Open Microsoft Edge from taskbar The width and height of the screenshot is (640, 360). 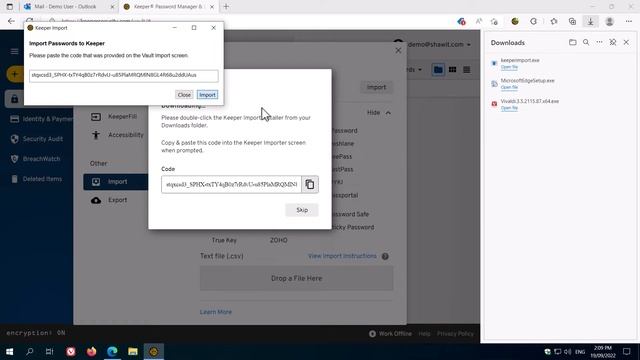pos(112,351)
